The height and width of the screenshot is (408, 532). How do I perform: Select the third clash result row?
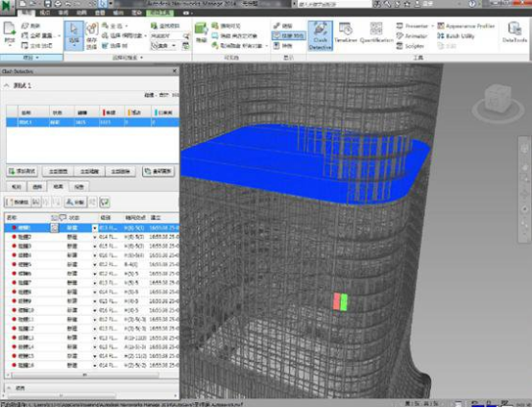click(x=91, y=246)
